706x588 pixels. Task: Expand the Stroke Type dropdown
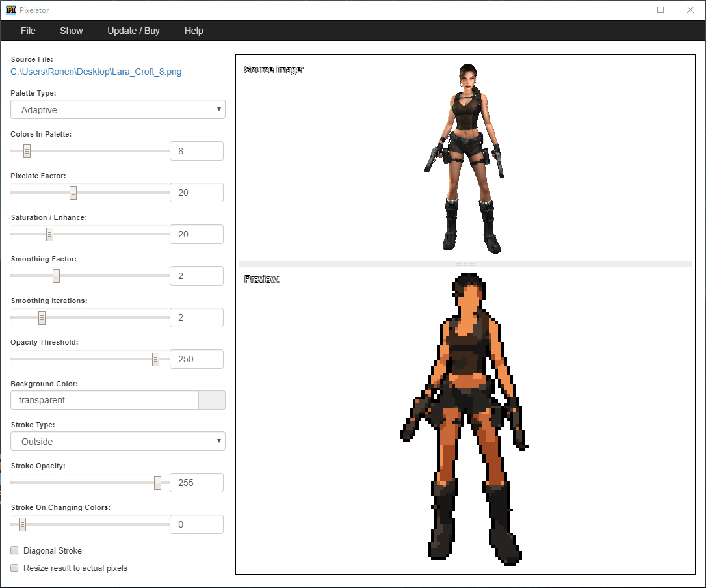click(x=118, y=442)
